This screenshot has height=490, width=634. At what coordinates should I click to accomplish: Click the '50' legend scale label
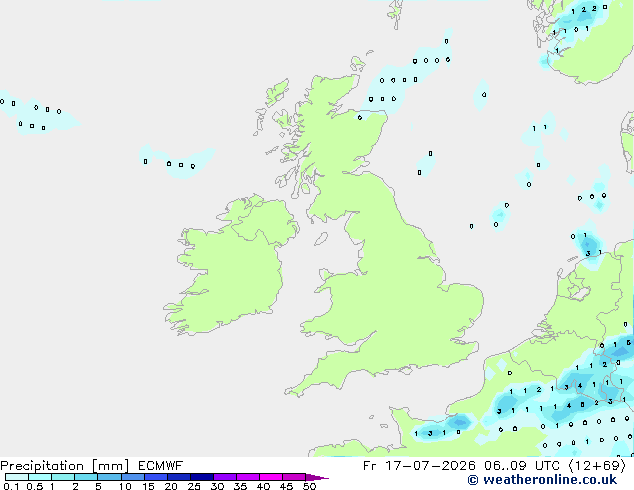pos(309,486)
